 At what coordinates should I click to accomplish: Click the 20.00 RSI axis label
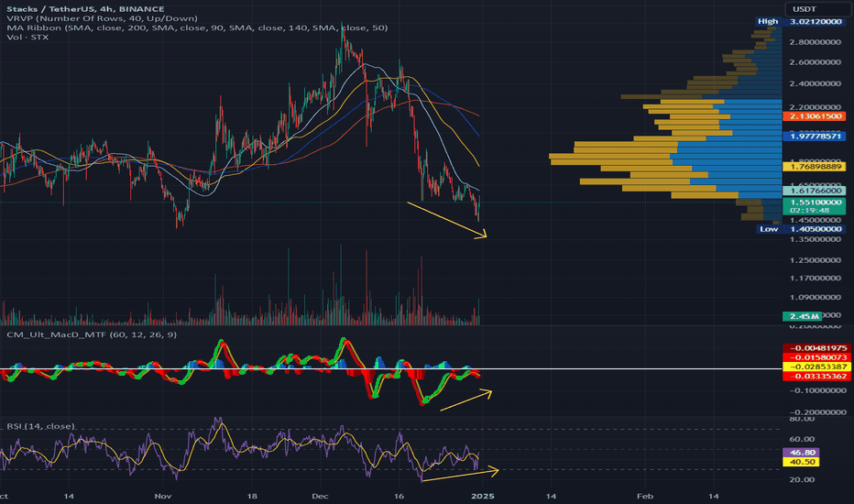802,479
